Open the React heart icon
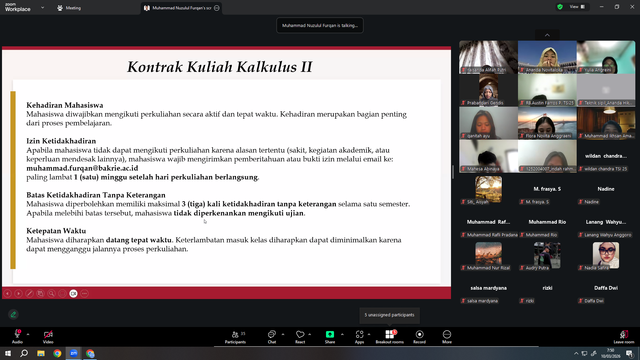This screenshot has height=360, width=640. pyautogui.click(x=300, y=334)
